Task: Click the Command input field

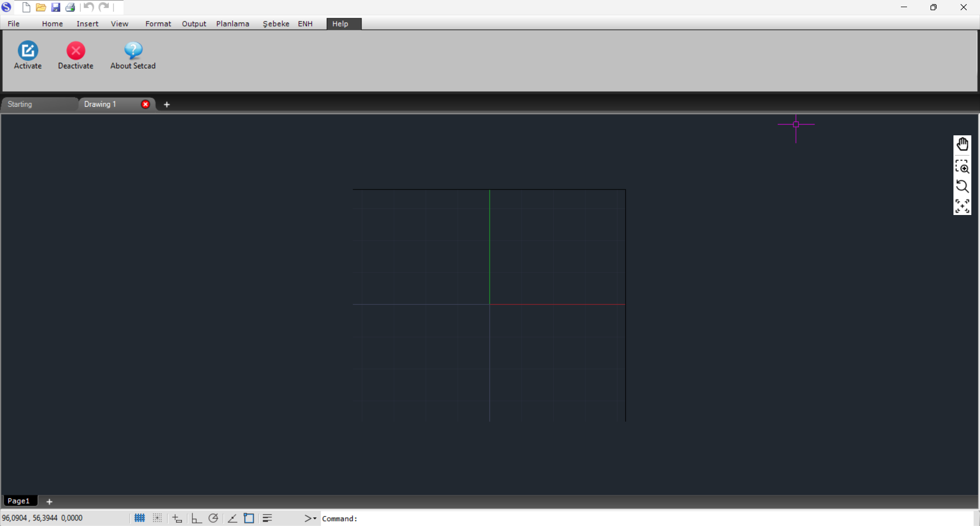Action: (x=646, y=518)
